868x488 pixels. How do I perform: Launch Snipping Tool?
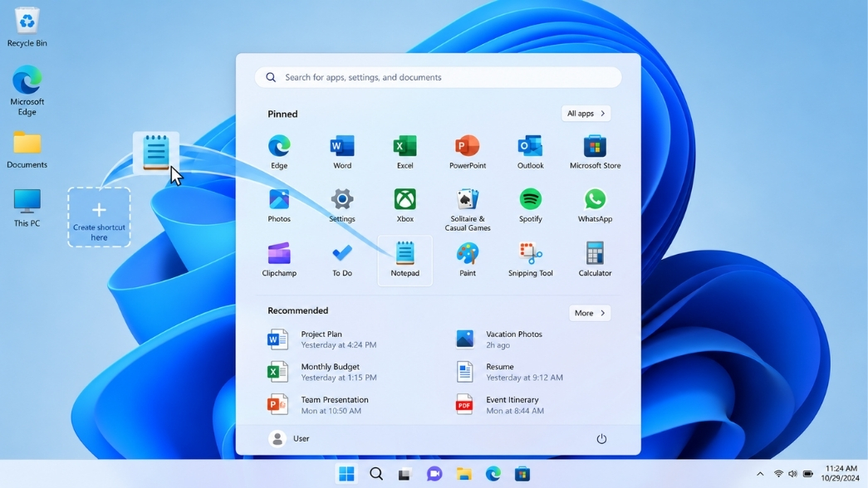click(x=530, y=260)
